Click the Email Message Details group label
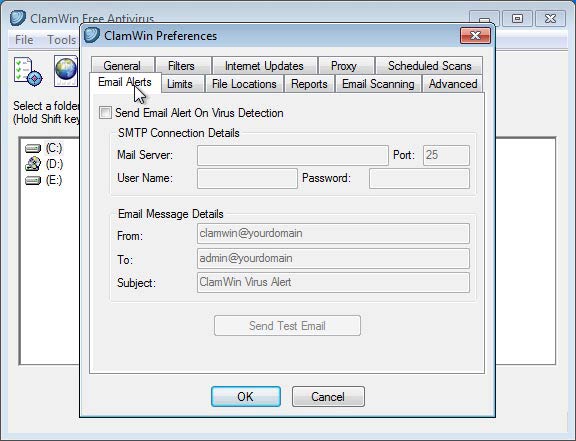 point(170,214)
